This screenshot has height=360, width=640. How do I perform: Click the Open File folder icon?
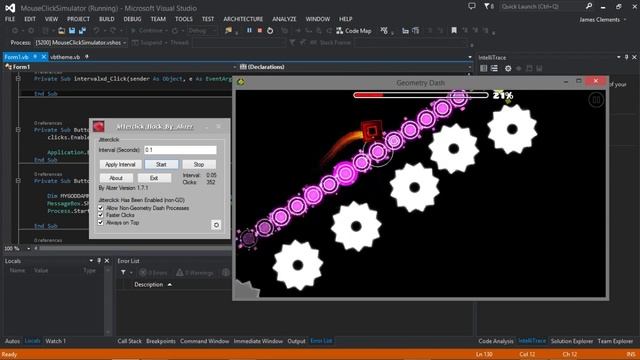[x=62, y=31]
